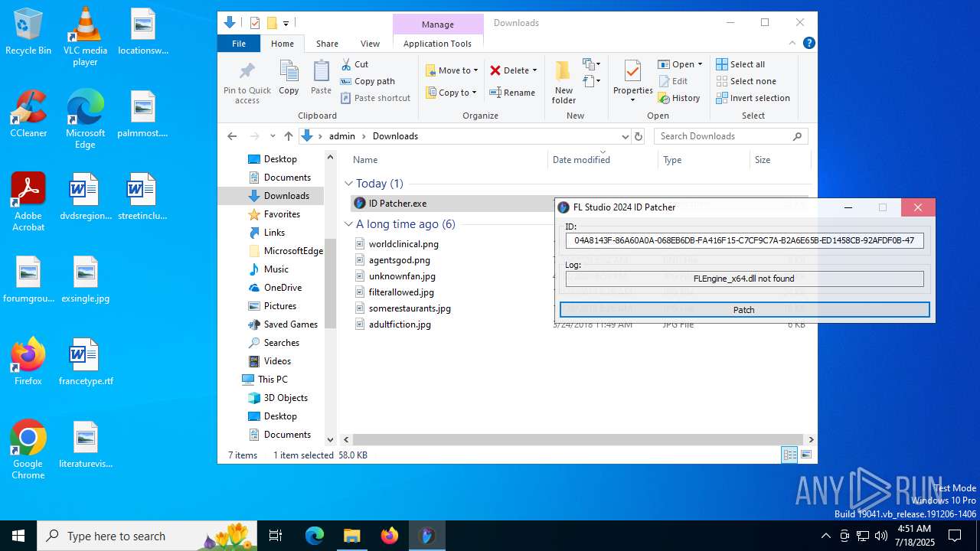This screenshot has height=551, width=980.
Task: Open Firefox from the taskbar
Action: 390,536
